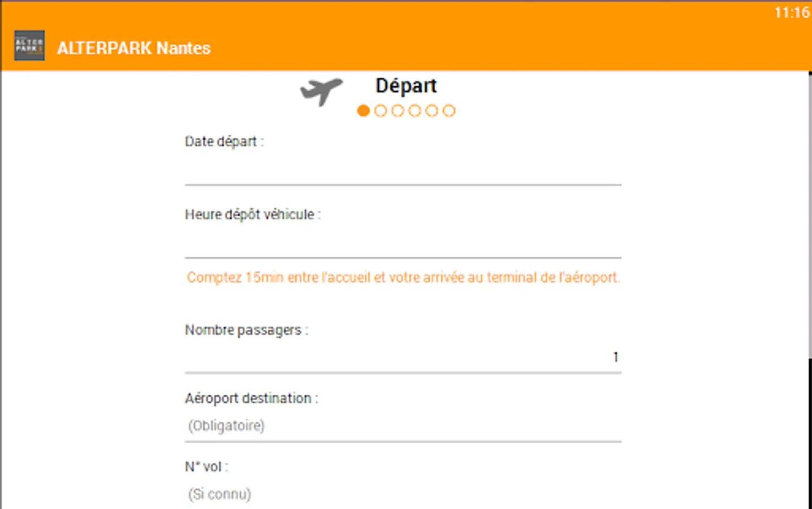Viewport: 812px width, 509px height.
Task: Jump to the fourth step indicator dot
Action: (414, 111)
